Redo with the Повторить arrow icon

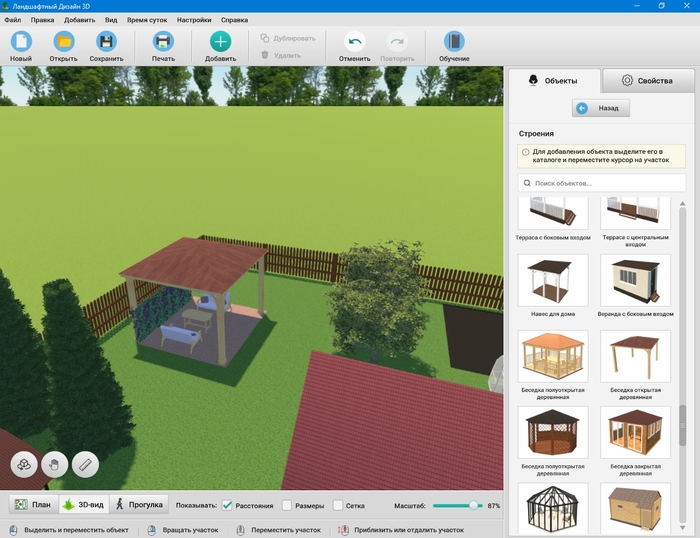(x=397, y=42)
